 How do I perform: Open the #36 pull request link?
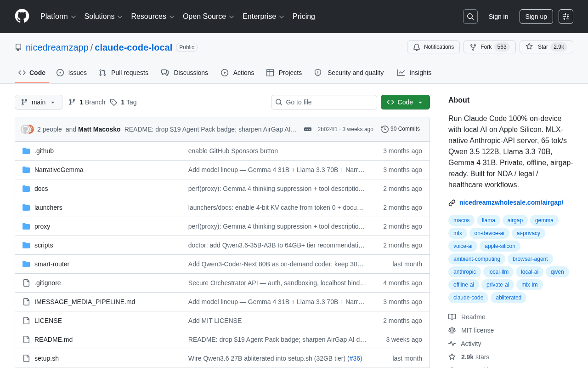tap(355, 358)
